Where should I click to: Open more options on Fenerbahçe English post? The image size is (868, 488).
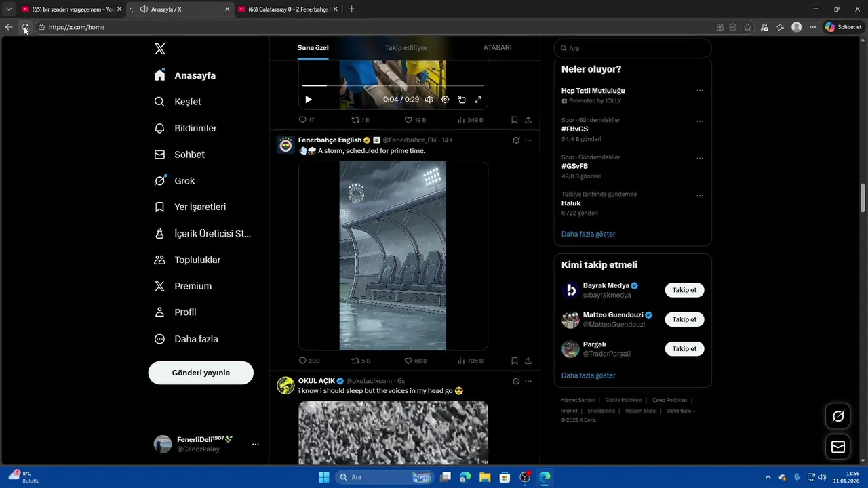click(528, 140)
